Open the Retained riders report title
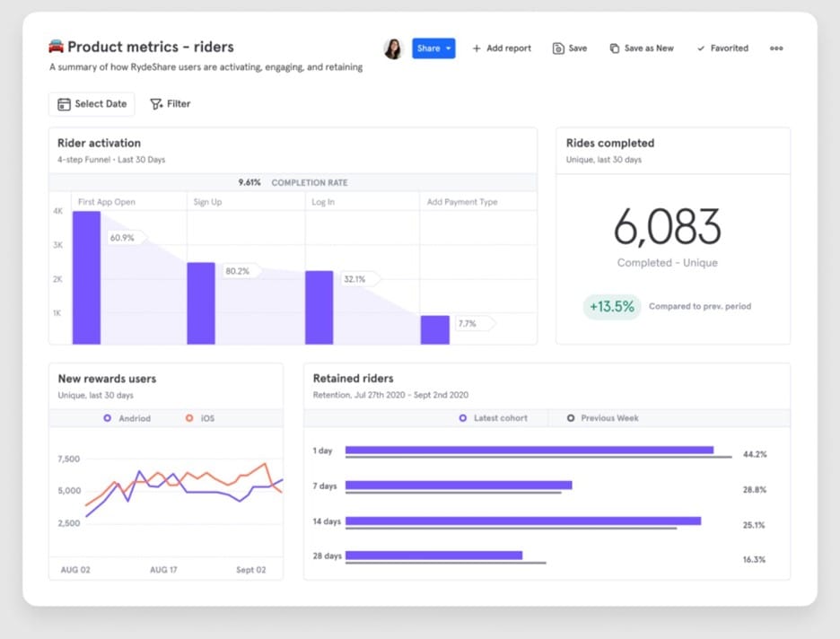The width and height of the screenshot is (840, 639). [x=353, y=379]
